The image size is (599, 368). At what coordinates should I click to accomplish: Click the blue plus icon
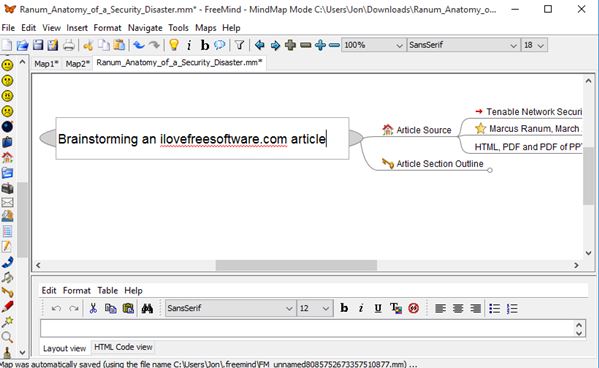(320, 45)
